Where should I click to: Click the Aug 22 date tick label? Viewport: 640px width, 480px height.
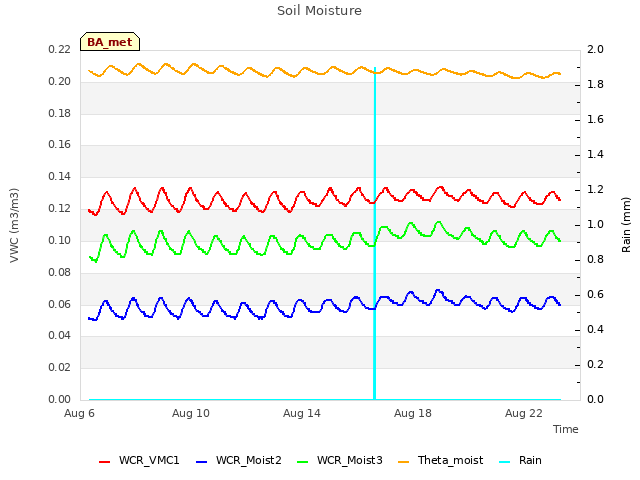tap(524, 413)
